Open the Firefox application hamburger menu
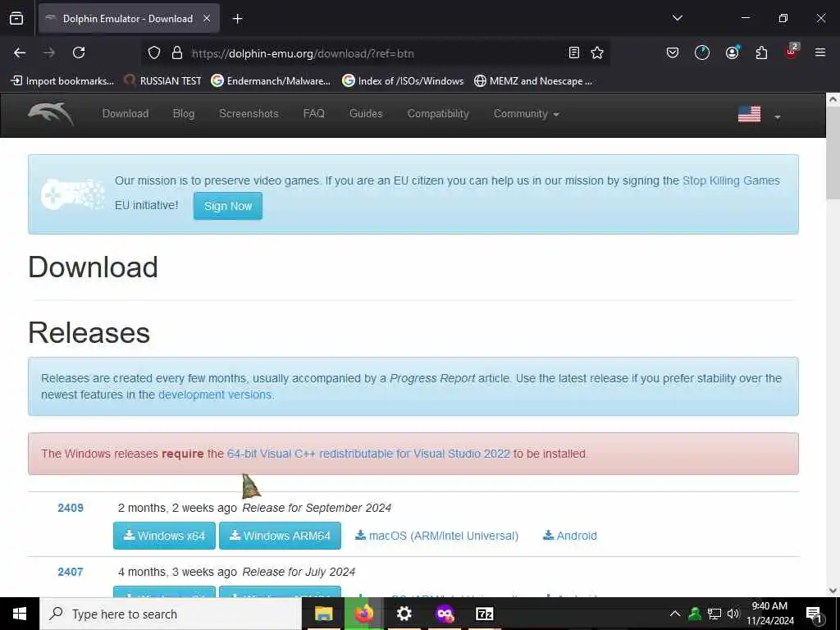The image size is (840, 630). pos(819,52)
